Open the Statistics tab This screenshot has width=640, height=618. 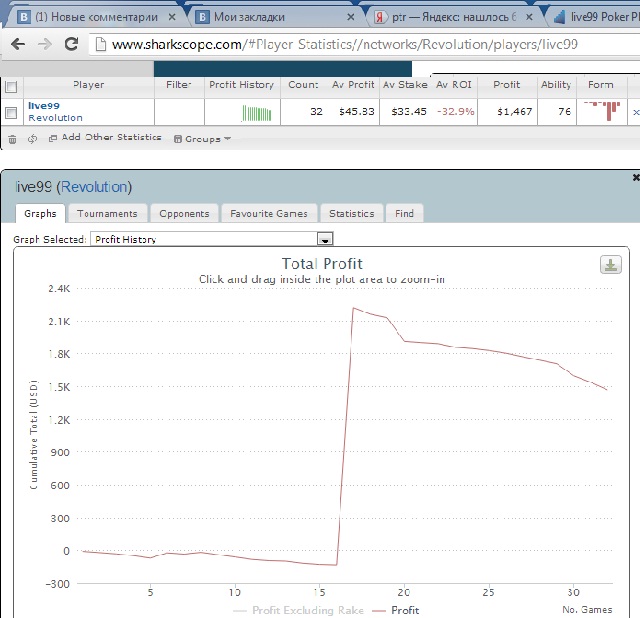[351, 213]
